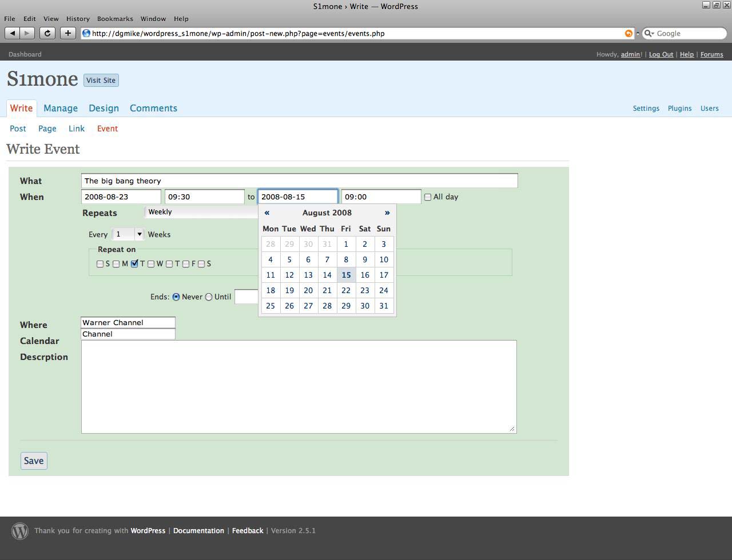The height and width of the screenshot is (560, 732).
Task: Click into the What title field
Action: (x=300, y=181)
